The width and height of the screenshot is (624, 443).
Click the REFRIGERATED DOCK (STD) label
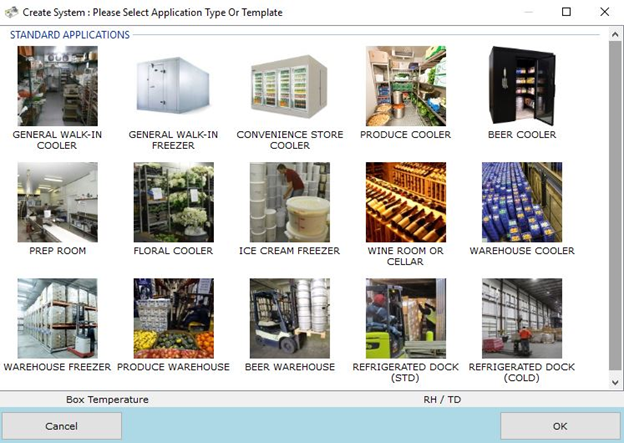coord(406,373)
